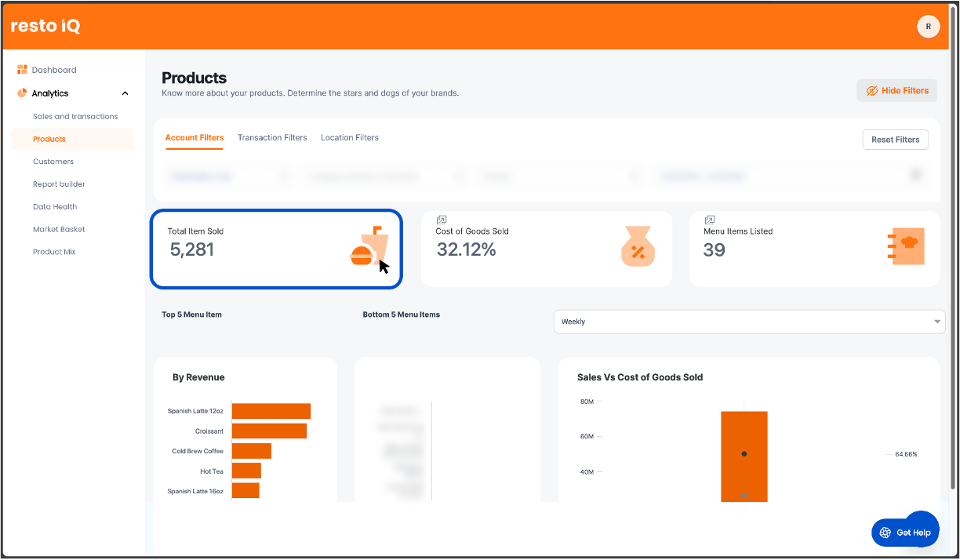Click the Analytics pie chart icon
Viewport: 960px width, 560px height.
(22, 93)
